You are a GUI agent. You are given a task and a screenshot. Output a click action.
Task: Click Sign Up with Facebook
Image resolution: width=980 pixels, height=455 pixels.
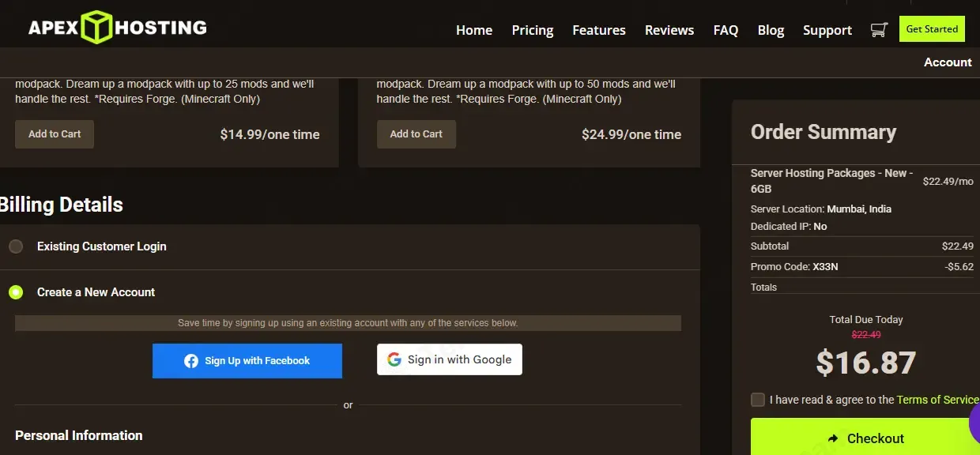(x=247, y=361)
